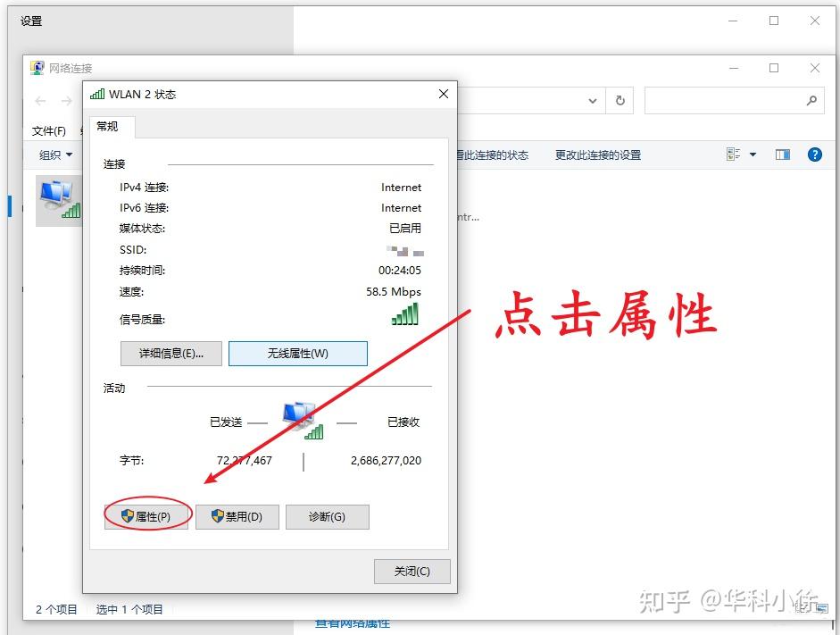This screenshot has height=635, width=840.
Task: Maximize the 网络连接 window
Action: coord(774,68)
